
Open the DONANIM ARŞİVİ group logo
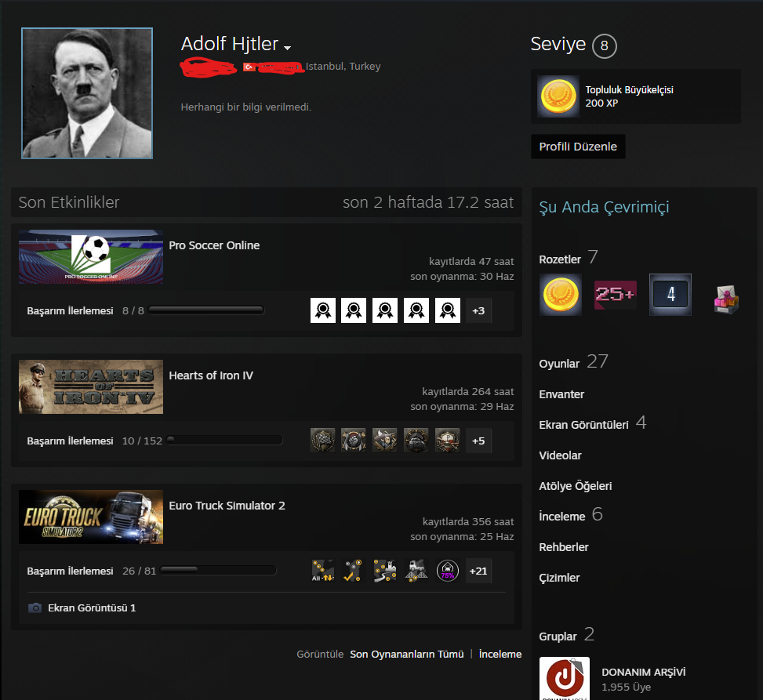point(565,678)
